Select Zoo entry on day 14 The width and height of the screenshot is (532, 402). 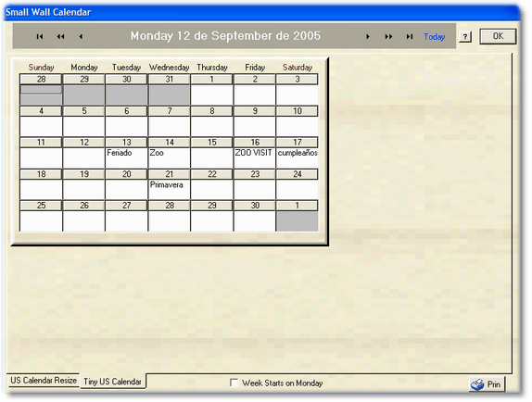(x=157, y=153)
